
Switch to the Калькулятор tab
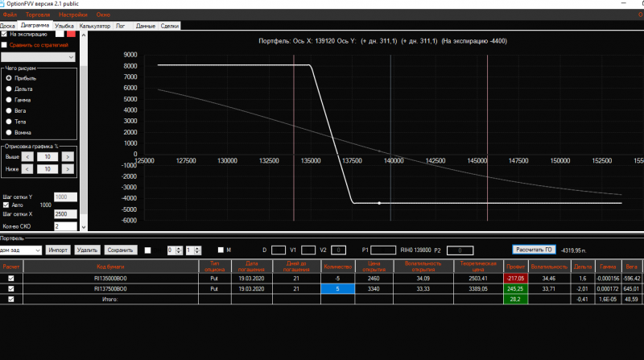(x=95, y=26)
